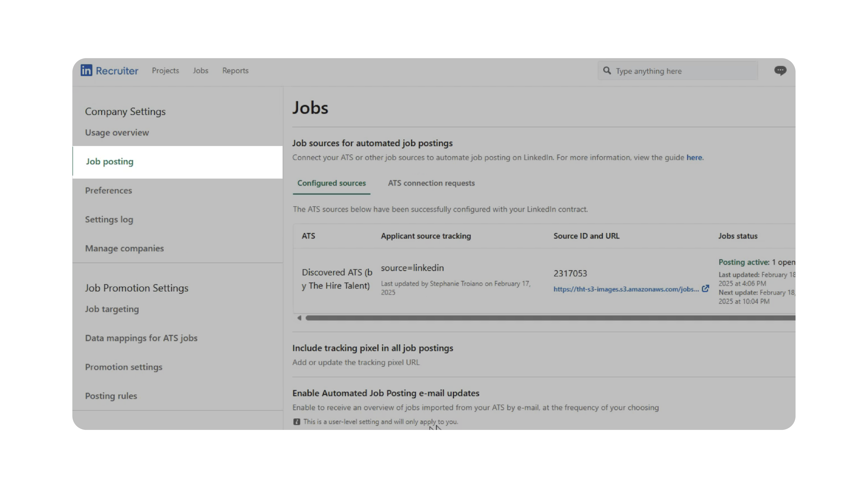Image resolution: width=868 pixels, height=488 pixels.
Task: Switch to the ATS connection requests tab
Action: pyautogui.click(x=431, y=183)
